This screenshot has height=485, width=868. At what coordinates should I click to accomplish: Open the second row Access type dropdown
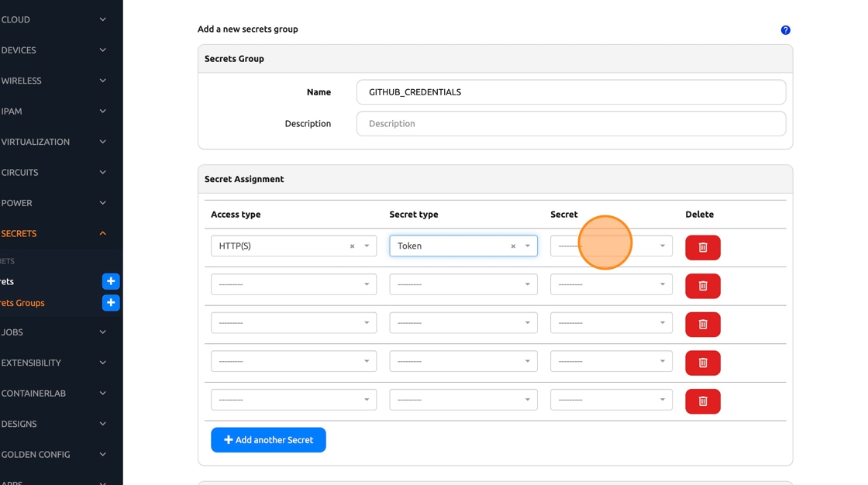coord(293,284)
